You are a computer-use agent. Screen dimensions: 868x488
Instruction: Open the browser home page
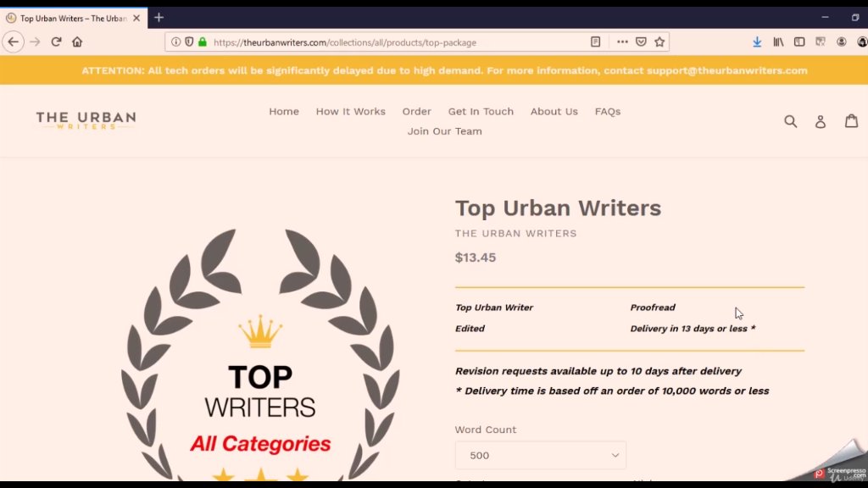[x=77, y=42]
